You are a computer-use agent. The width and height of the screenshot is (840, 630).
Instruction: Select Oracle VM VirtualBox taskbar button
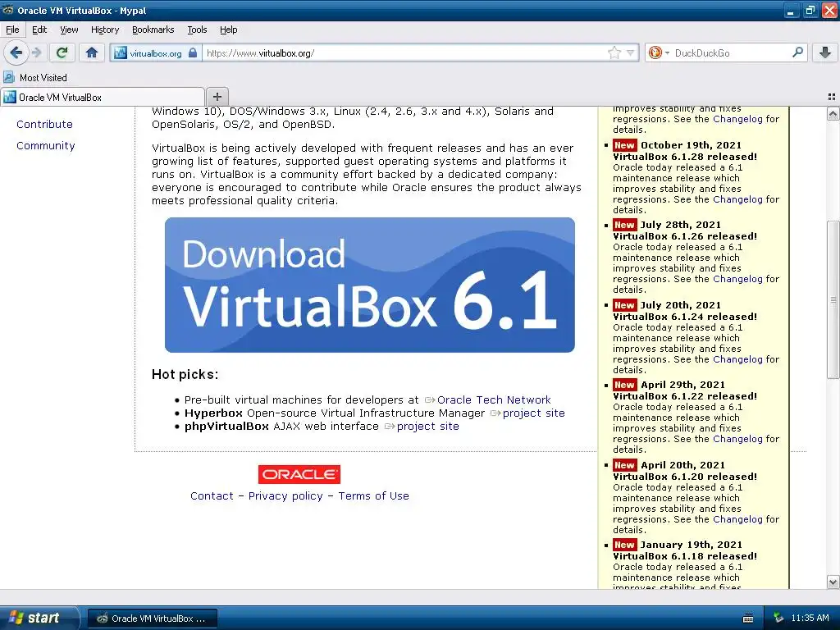click(x=152, y=619)
